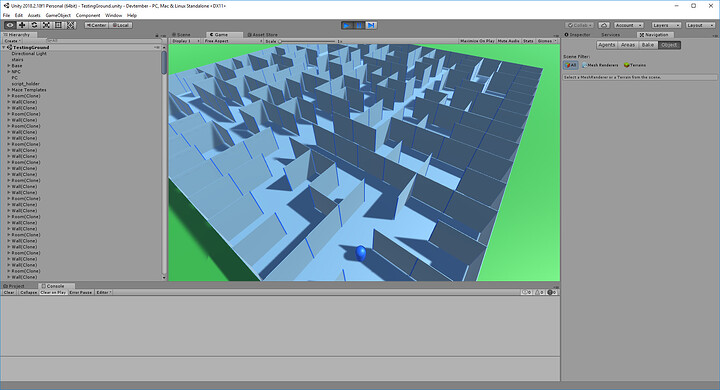
Task: Select the Mesh Renderers scene filter
Action: pos(600,65)
